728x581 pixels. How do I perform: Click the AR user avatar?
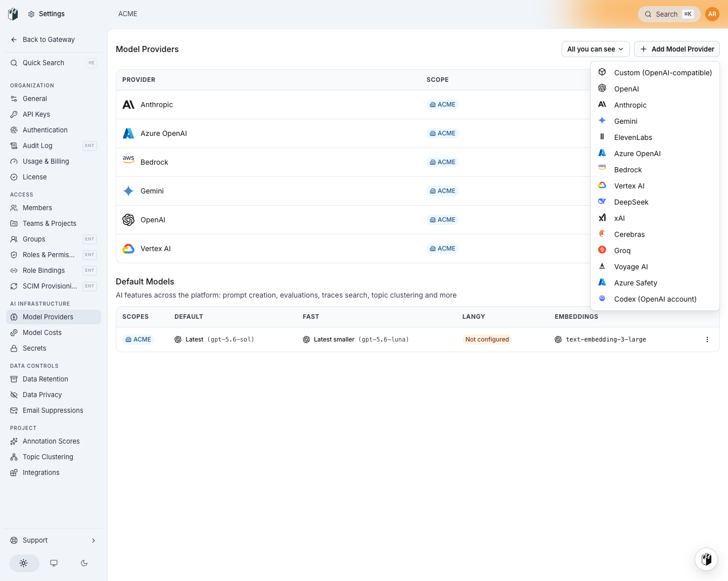pyautogui.click(x=712, y=14)
